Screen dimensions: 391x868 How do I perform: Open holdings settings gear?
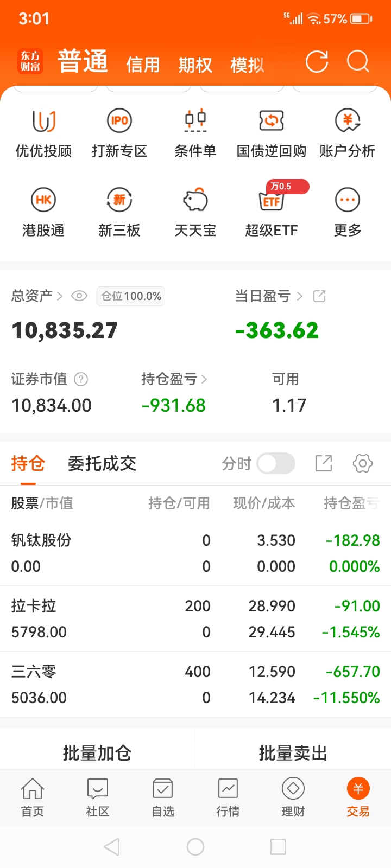[363, 463]
